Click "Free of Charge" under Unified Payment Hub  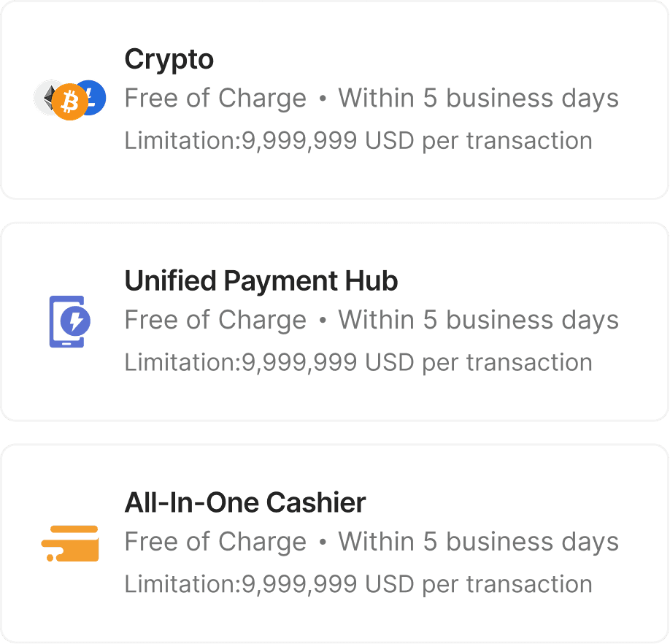click(x=215, y=321)
